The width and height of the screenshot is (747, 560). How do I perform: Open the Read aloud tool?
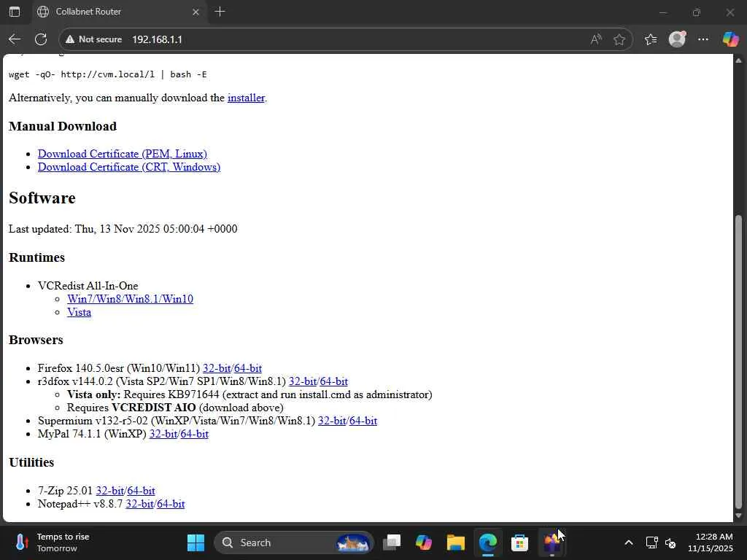(595, 39)
